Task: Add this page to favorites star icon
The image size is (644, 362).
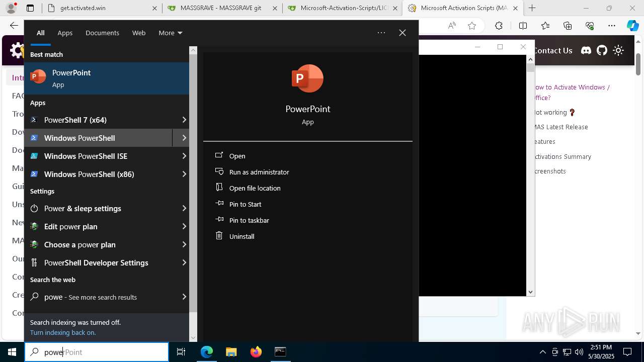Action: tap(472, 26)
